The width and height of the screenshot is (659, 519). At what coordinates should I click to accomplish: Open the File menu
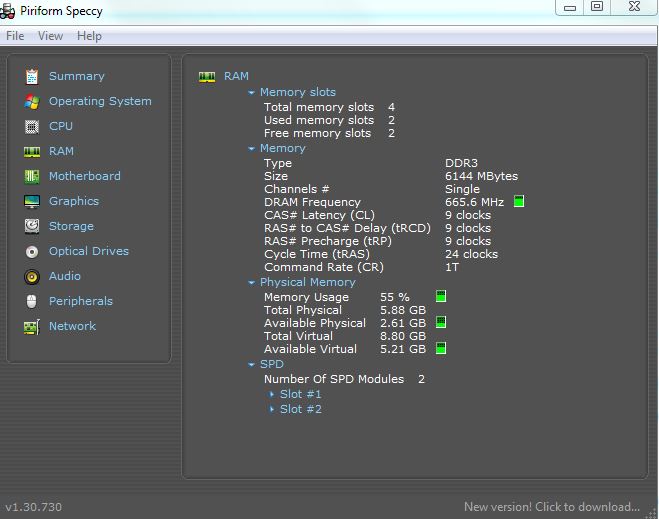(x=15, y=36)
